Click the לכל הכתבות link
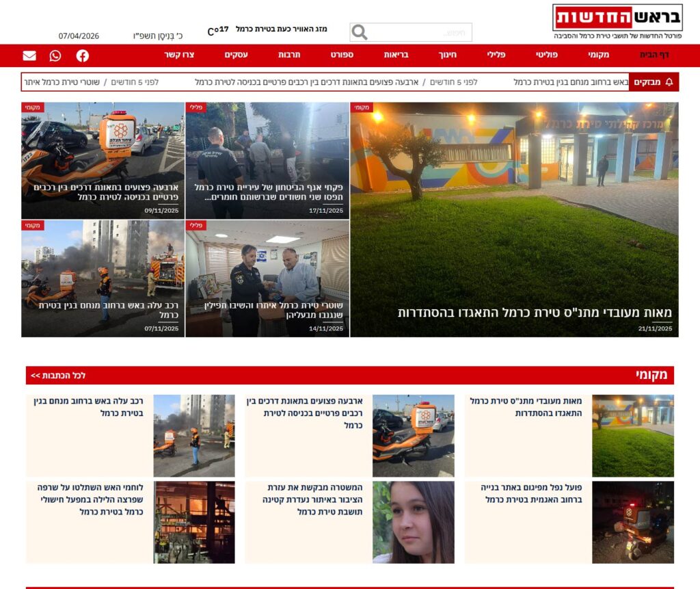700x589 pixels. click(58, 376)
